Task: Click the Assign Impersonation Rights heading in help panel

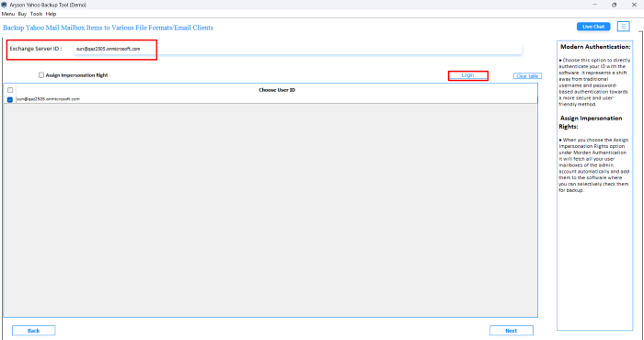Action: [x=591, y=122]
